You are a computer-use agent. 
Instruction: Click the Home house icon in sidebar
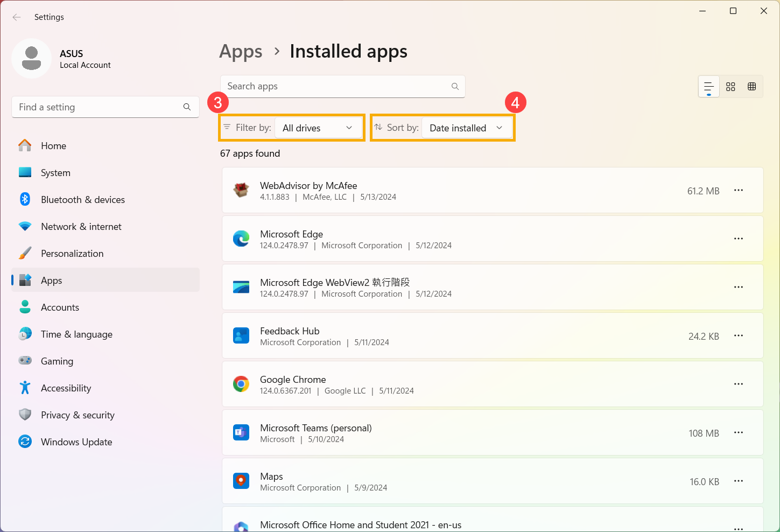pyautogui.click(x=25, y=145)
